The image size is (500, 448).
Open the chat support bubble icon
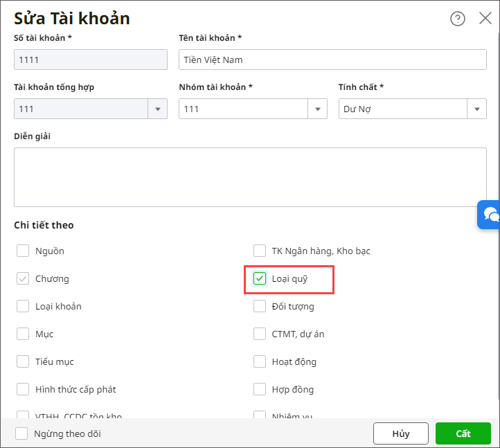[x=490, y=214]
